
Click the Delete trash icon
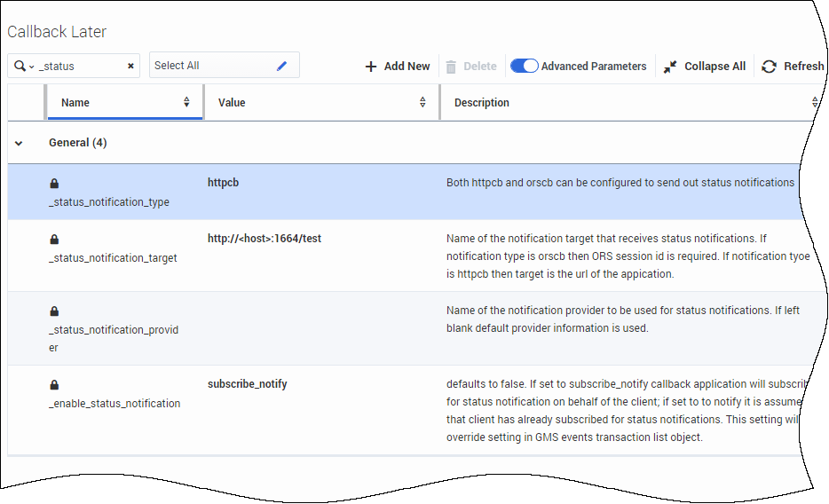451,67
